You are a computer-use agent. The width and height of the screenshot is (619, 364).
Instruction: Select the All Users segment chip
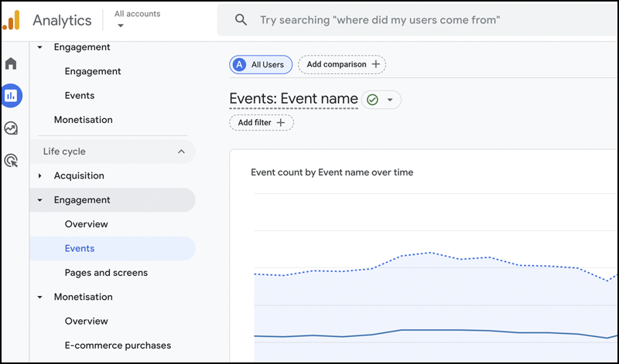(261, 65)
